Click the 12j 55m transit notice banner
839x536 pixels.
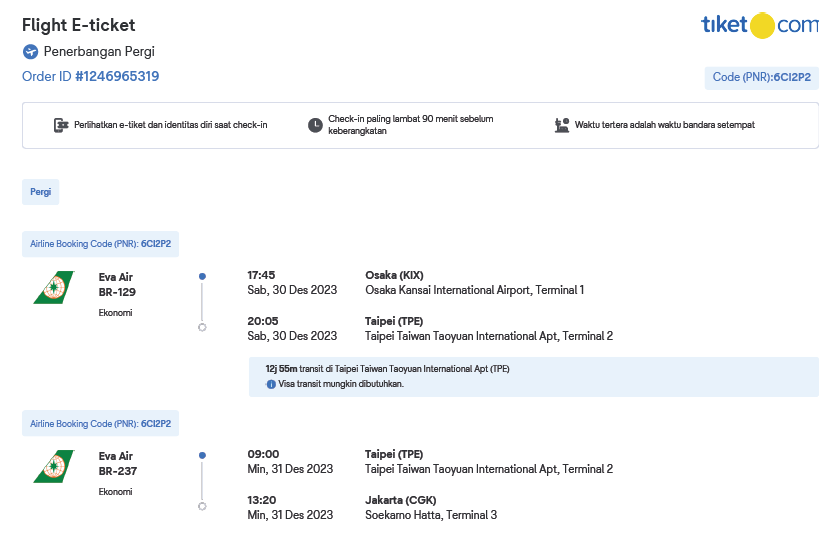(x=533, y=376)
